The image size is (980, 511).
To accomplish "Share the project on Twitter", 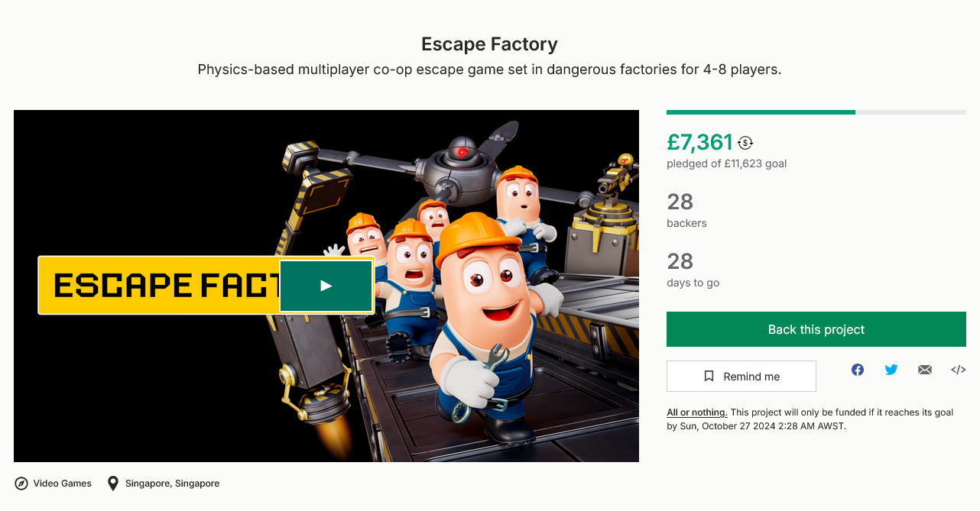I will 891,370.
